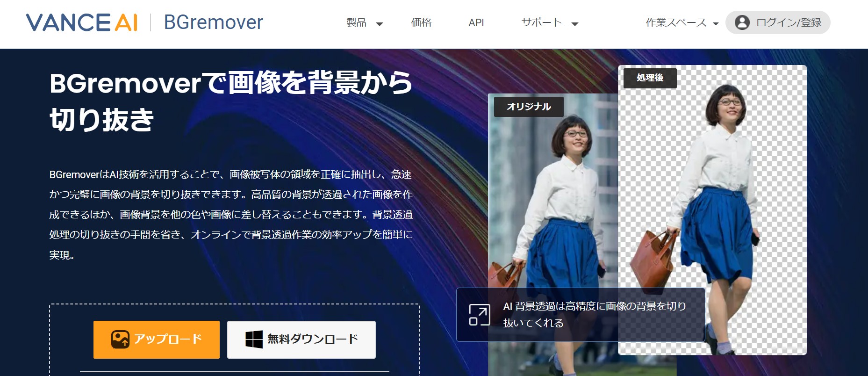Click the processed transparent image
868x376 pixels.
(x=712, y=210)
